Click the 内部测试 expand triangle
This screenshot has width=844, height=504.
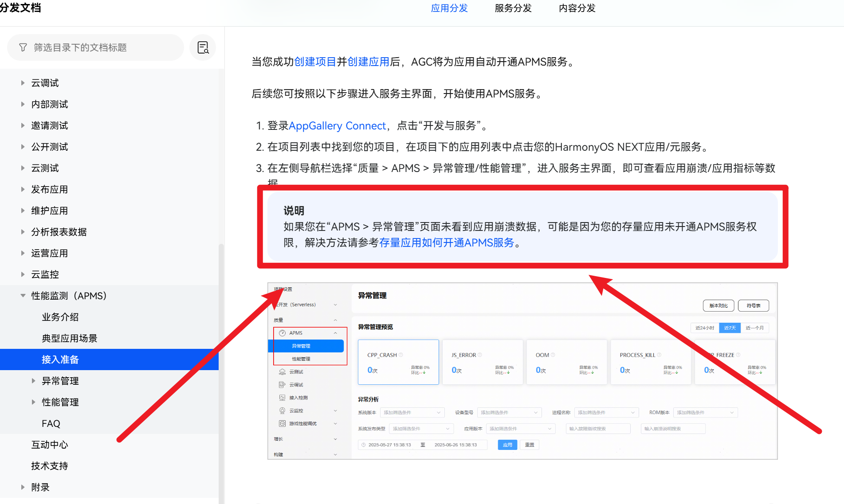(23, 104)
